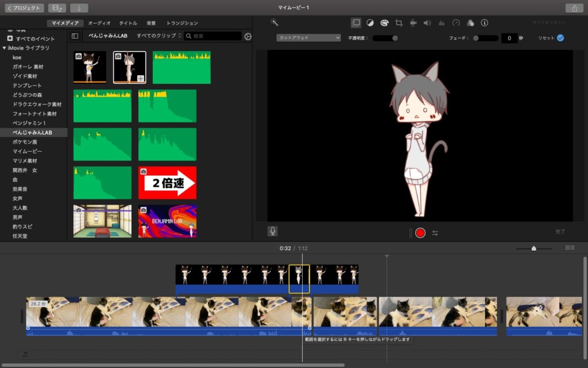Select the video overlay settings icon
588x368 pixels.
[x=356, y=23]
